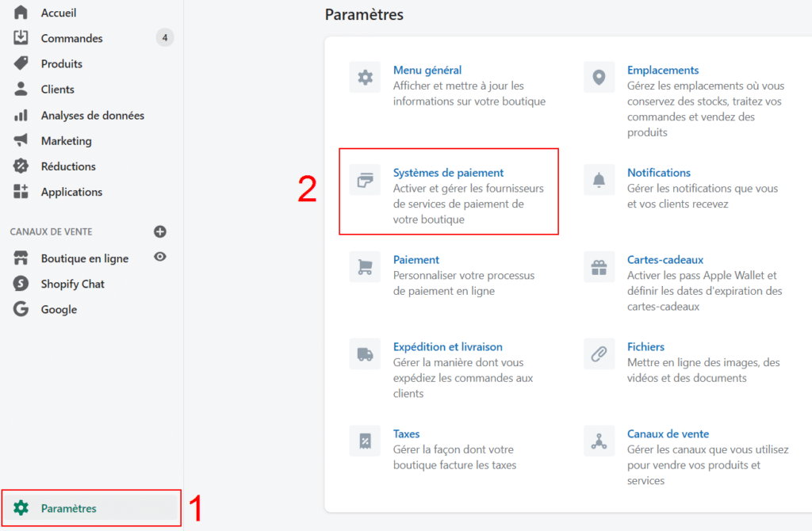This screenshot has height=531, width=812.
Task: Click the network icon for Canaux de vente
Action: [x=599, y=441]
